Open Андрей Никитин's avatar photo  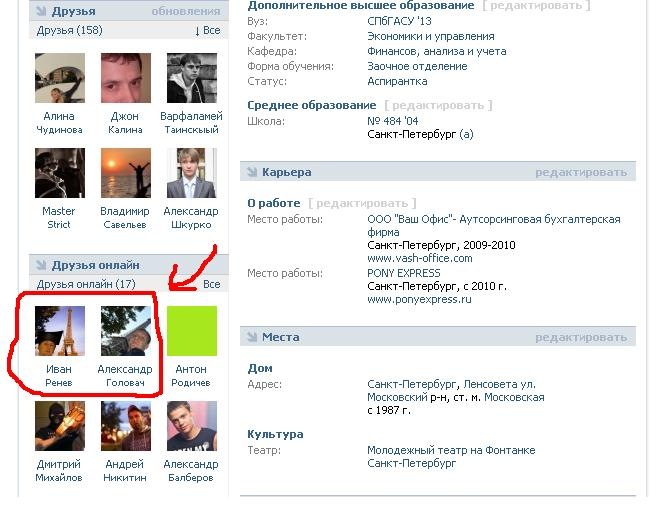point(126,426)
